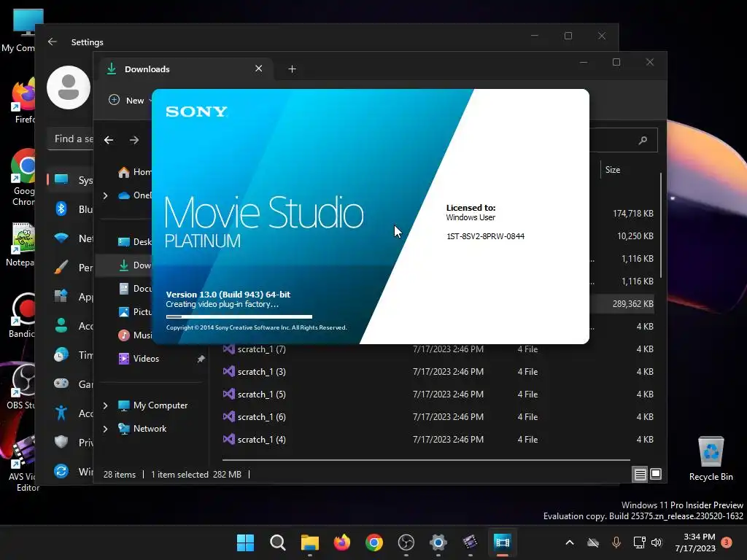The width and height of the screenshot is (747, 560).
Task: Click AVS Video Editor taskbar icon
Action: click(471, 542)
